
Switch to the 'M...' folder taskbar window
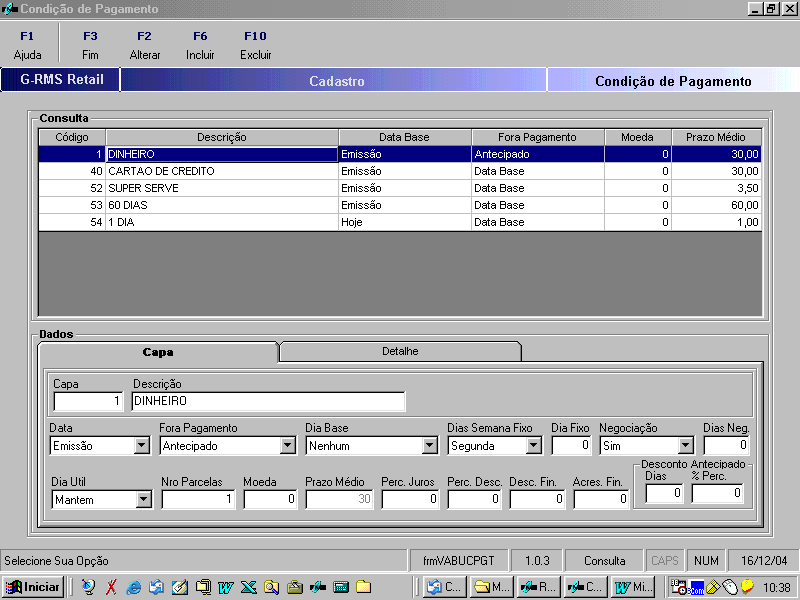[x=490, y=587]
